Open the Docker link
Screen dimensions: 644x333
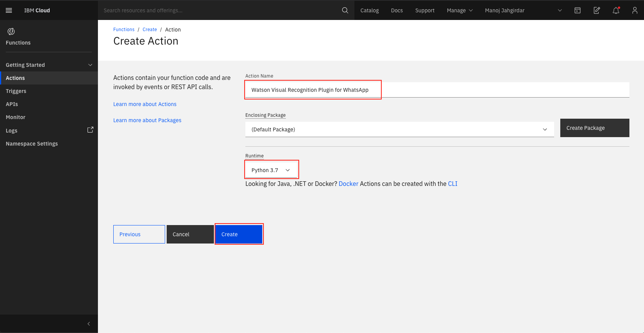click(348, 184)
